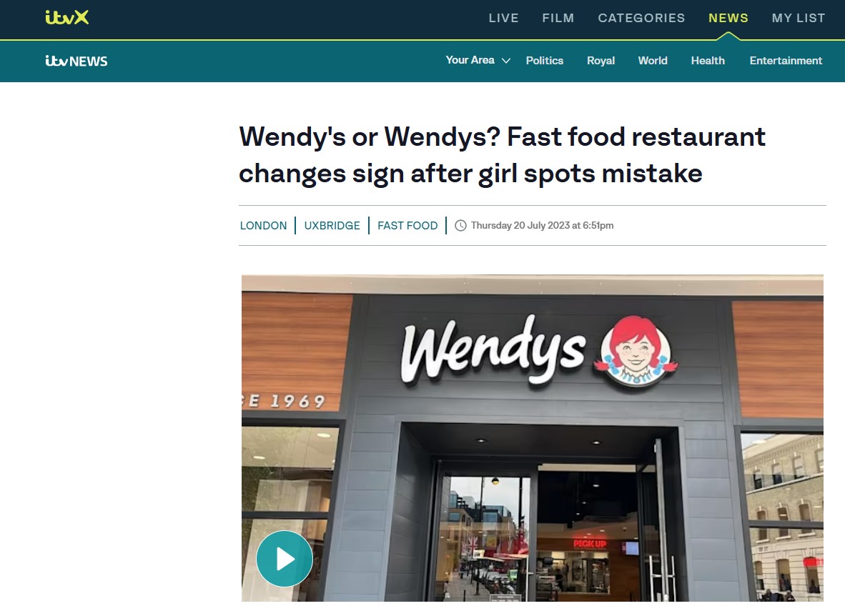This screenshot has width=845, height=616.
Task: Expand the Your Area chevron
Action: (x=506, y=61)
